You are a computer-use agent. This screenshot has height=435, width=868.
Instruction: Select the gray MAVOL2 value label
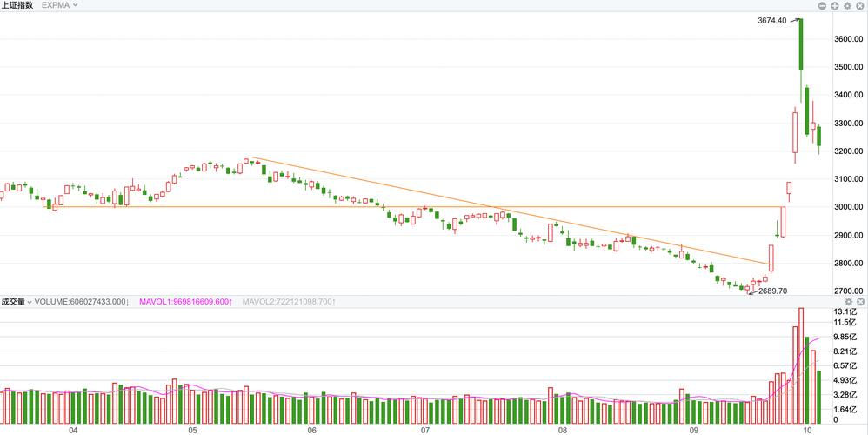click(x=289, y=302)
